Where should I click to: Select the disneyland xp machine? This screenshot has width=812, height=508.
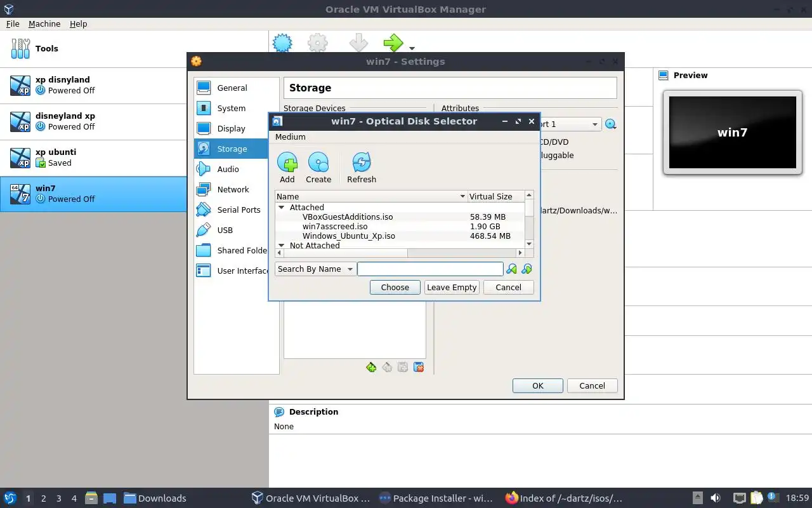pos(93,121)
